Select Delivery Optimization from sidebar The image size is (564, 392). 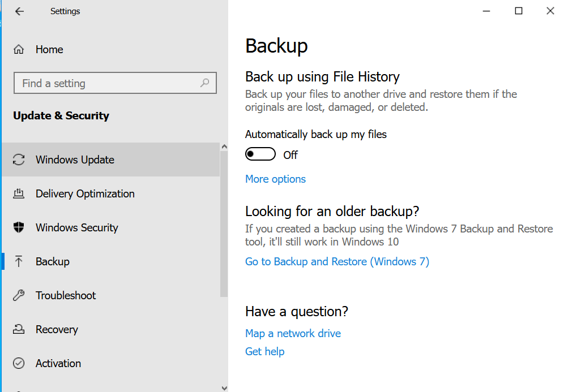pos(85,193)
